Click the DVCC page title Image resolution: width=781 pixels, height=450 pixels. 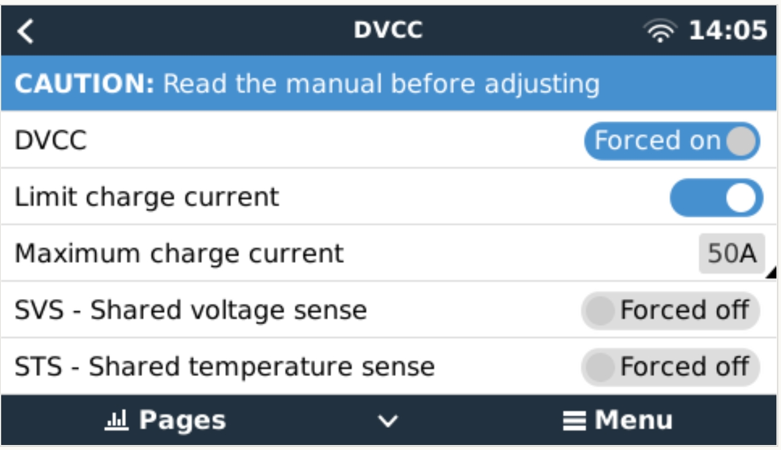pos(389,30)
